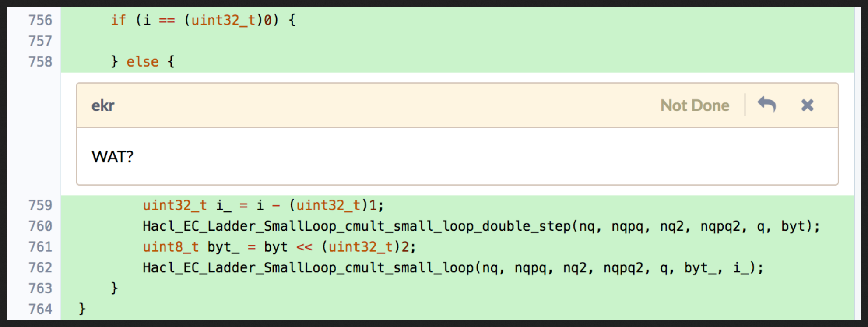Dismiss the comment with the X icon
The height and width of the screenshot is (327, 868).
pos(807,105)
